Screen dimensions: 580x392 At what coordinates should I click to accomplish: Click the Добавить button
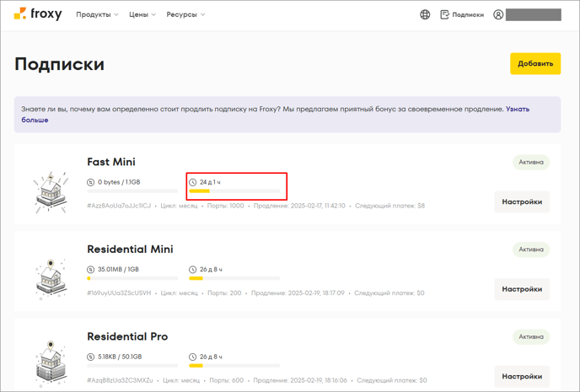pyautogui.click(x=535, y=63)
